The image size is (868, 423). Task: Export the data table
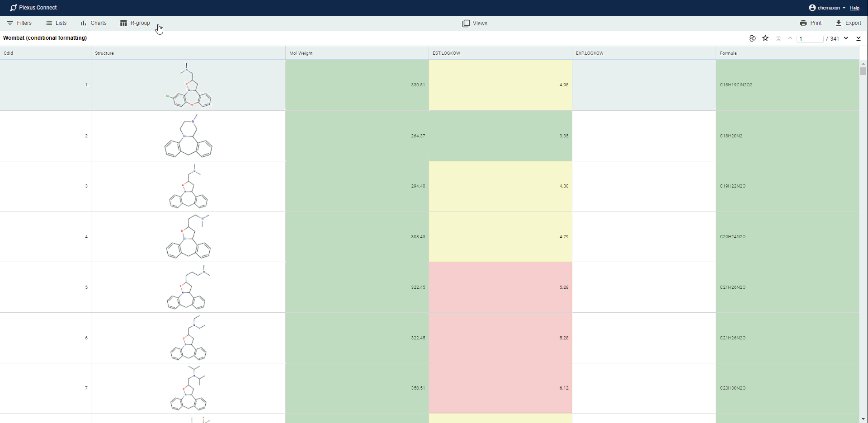coord(848,23)
